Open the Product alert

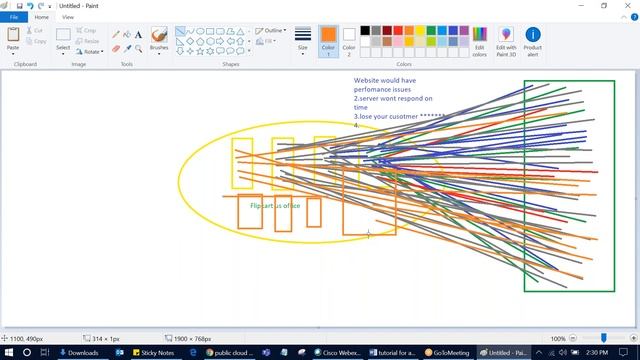533,42
